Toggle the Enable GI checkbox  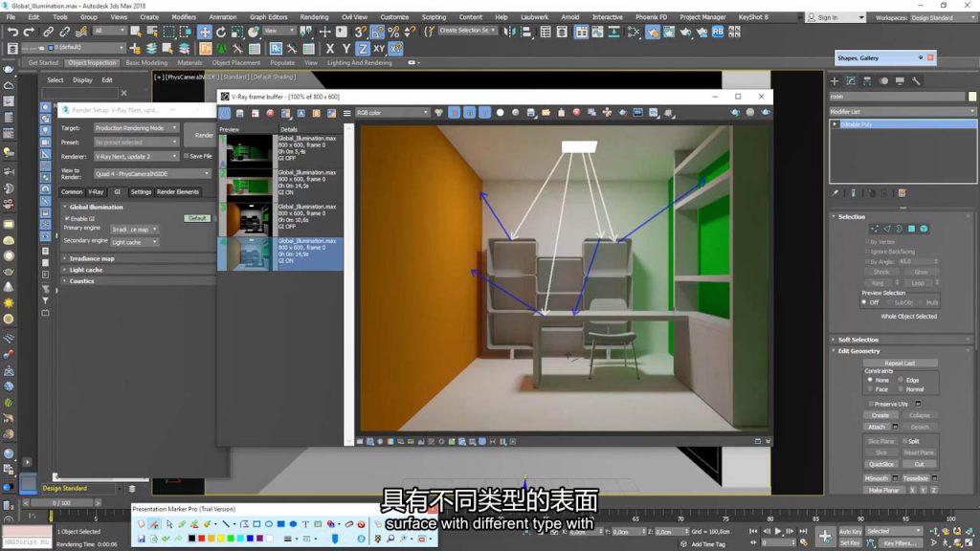pos(67,219)
